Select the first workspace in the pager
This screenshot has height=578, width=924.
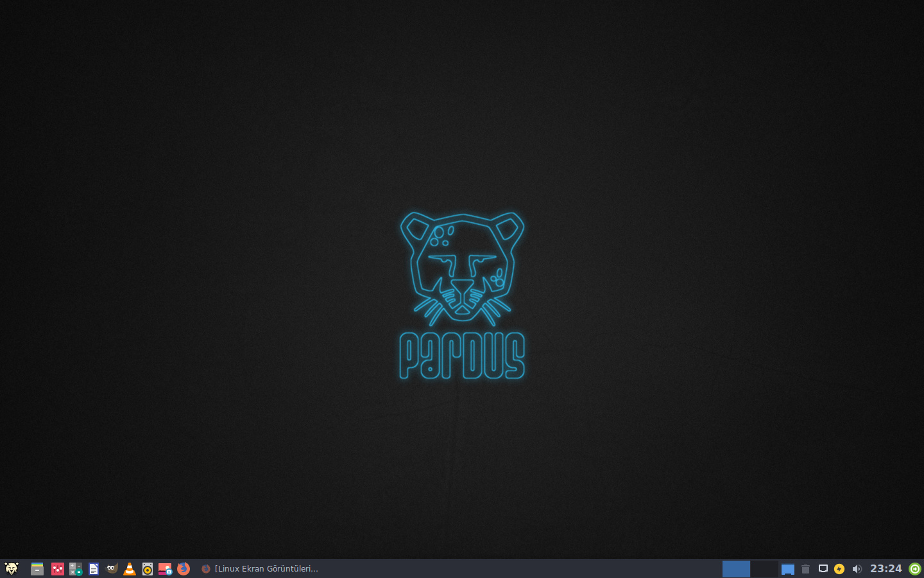point(736,568)
